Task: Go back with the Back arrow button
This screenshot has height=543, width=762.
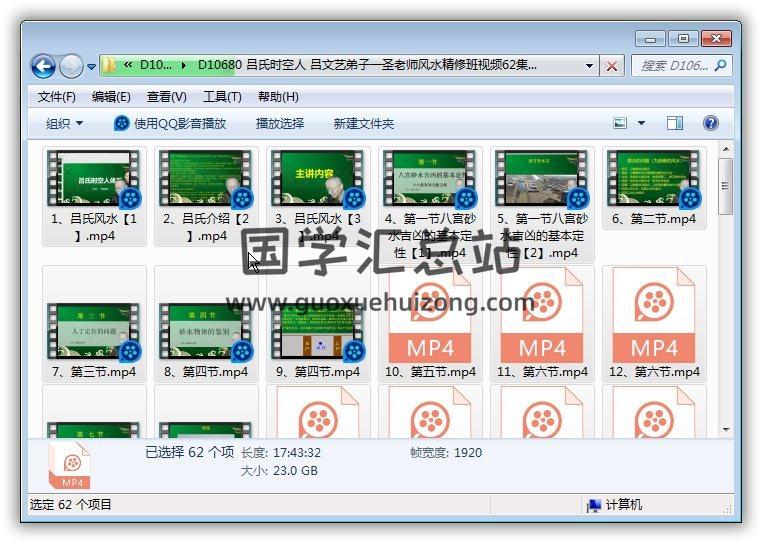Action: [x=43, y=67]
